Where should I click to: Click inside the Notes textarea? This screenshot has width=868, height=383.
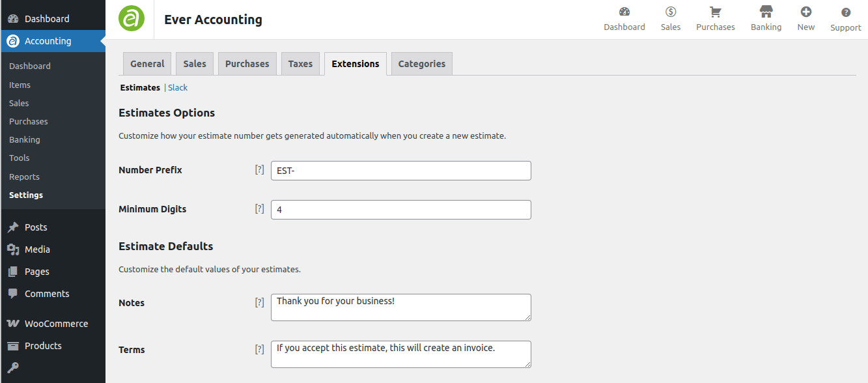[x=401, y=307]
